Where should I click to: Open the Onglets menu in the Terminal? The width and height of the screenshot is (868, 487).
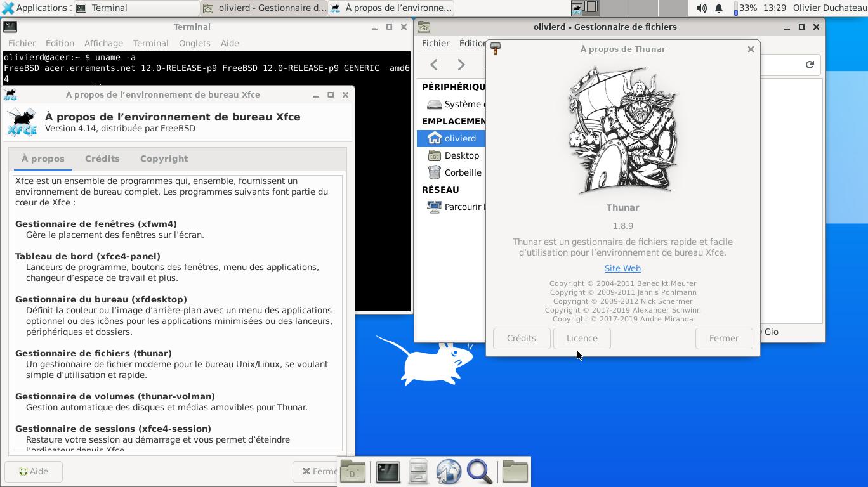point(194,43)
